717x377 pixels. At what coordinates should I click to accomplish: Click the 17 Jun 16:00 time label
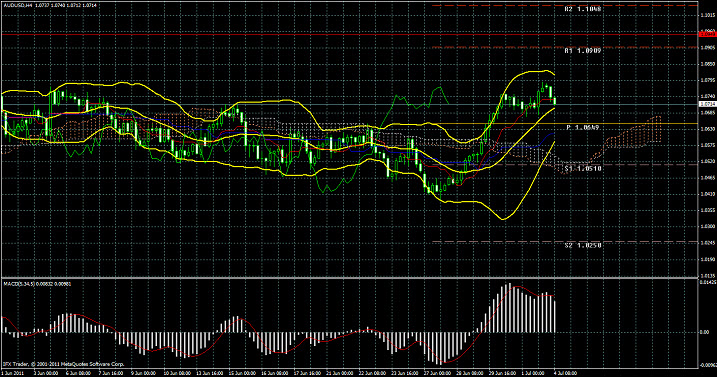(x=308, y=373)
